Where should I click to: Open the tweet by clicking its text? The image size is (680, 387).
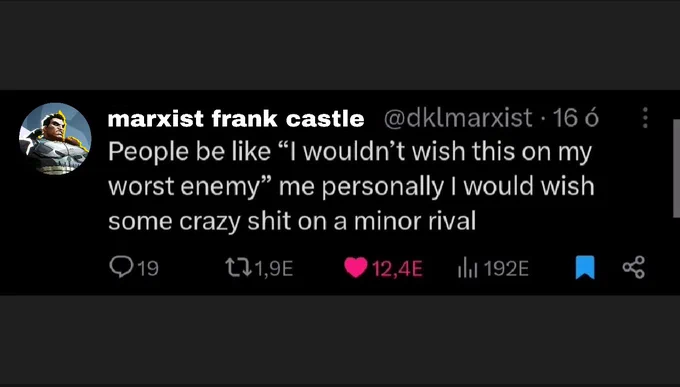[x=351, y=187]
